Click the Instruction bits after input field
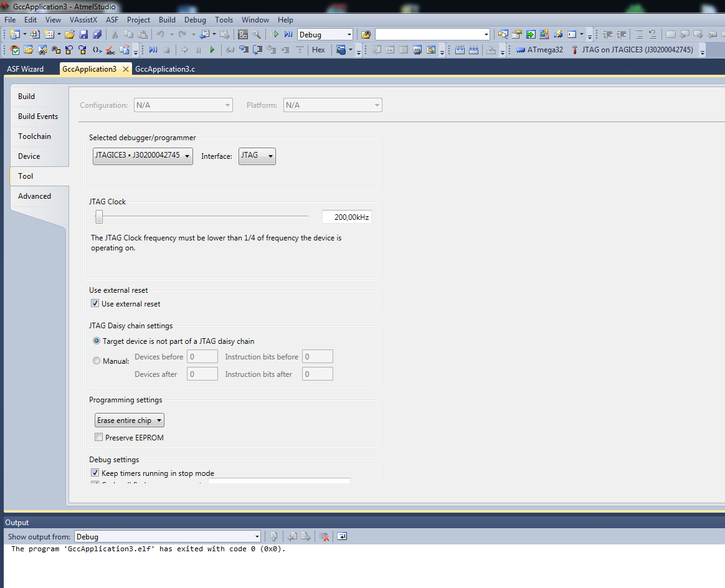Screen dimensions: 725x588 click(317, 374)
